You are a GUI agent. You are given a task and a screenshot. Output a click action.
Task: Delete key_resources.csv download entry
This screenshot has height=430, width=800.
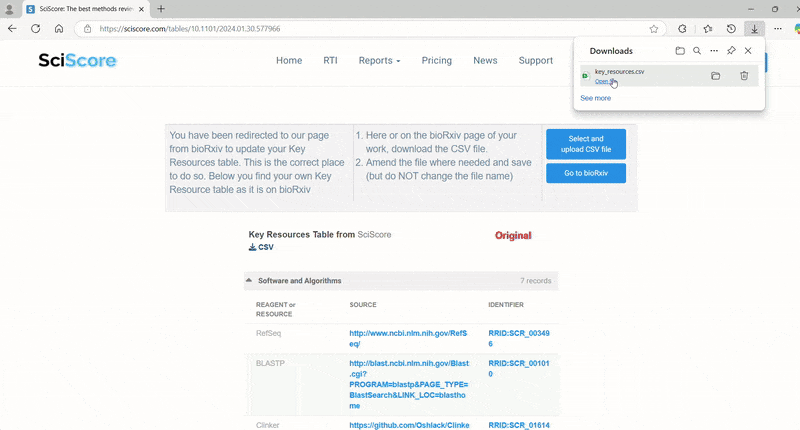click(x=744, y=76)
